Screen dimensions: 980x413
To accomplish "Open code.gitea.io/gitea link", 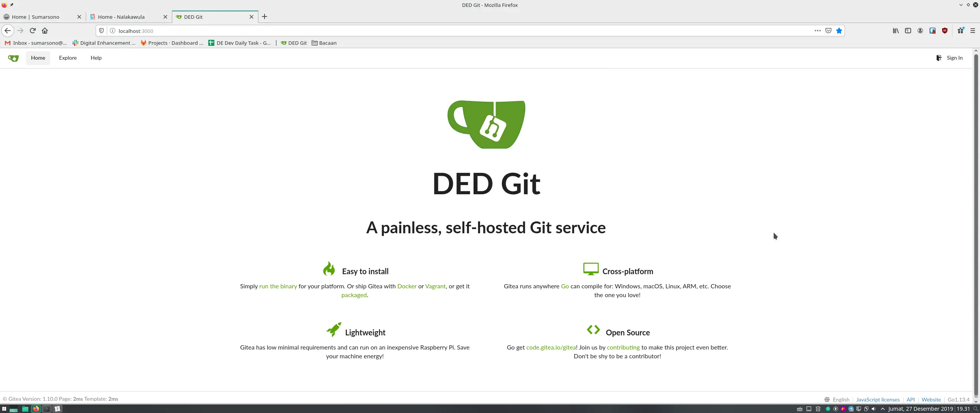I will 551,348.
